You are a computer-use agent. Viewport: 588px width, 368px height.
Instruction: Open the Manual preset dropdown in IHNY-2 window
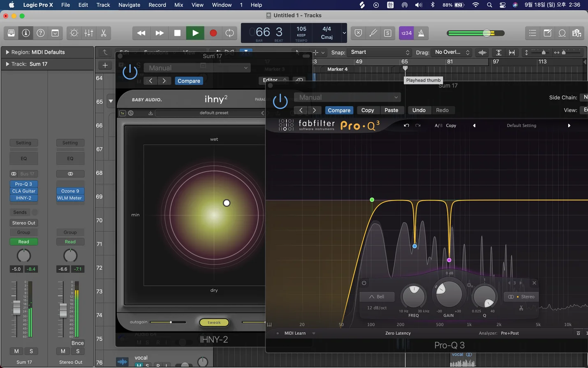click(x=197, y=68)
